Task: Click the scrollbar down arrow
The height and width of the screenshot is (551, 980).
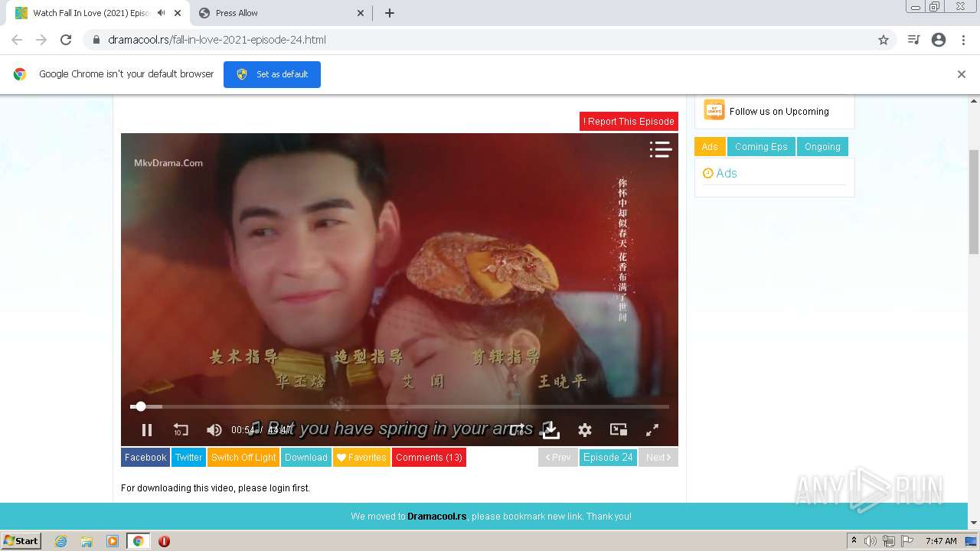Action: point(974,523)
